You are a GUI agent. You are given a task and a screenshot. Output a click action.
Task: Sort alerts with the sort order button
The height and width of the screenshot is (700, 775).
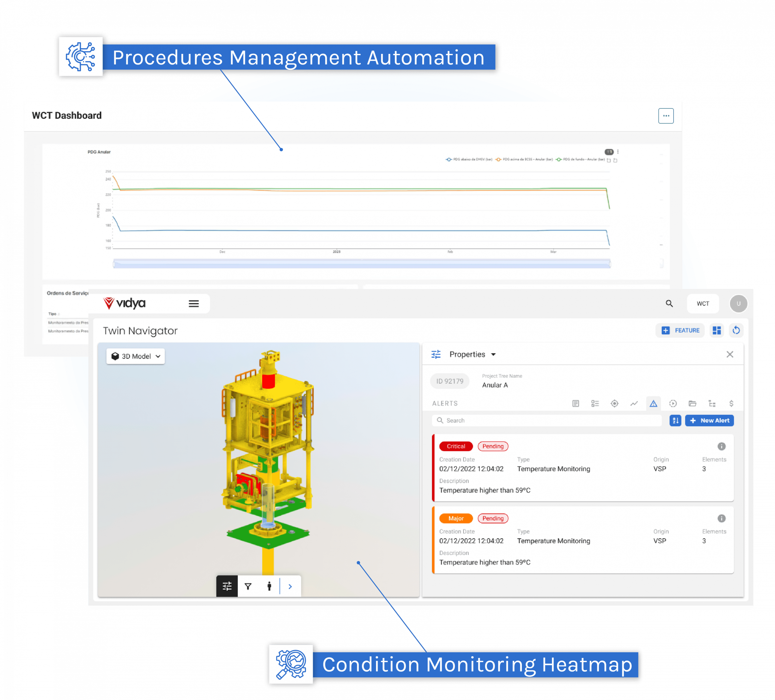(x=675, y=420)
